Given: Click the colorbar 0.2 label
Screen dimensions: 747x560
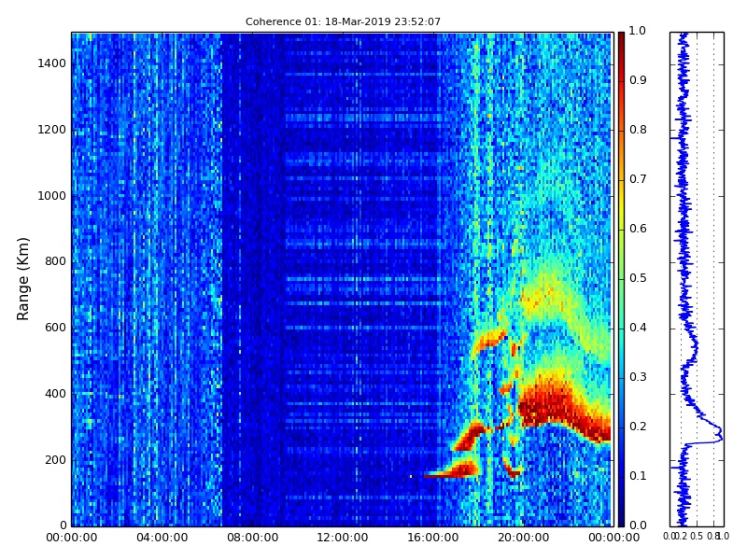Looking at the screenshot, I should [x=638, y=427].
